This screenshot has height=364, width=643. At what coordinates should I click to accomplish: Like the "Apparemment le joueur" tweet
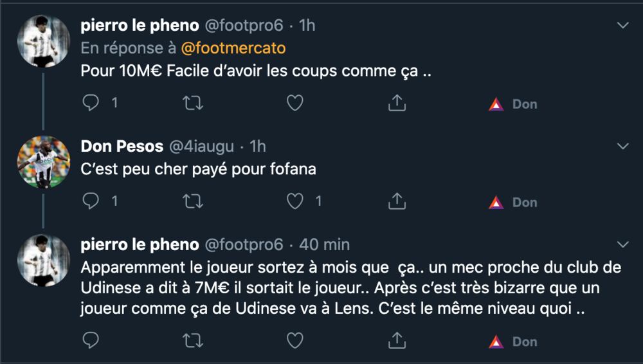[x=295, y=341]
